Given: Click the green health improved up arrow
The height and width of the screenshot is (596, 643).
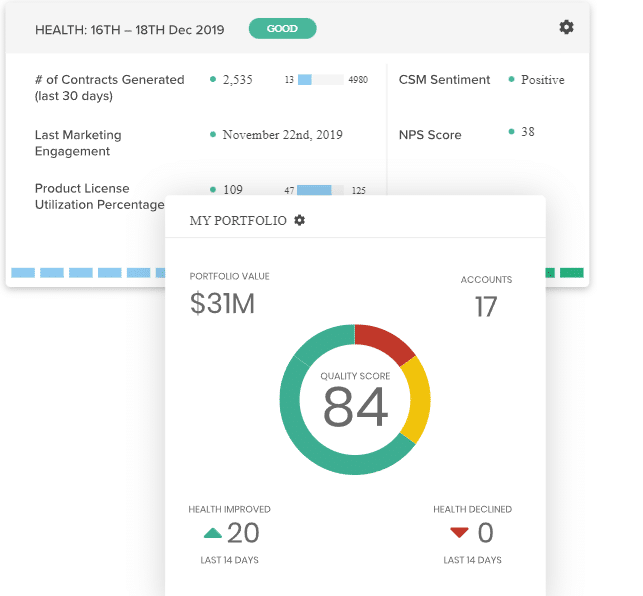Looking at the screenshot, I should pyautogui.click(x=212, y=533).
